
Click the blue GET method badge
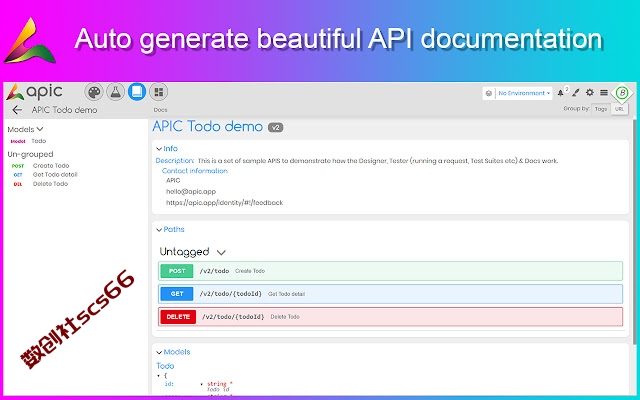tap(177, 294)
